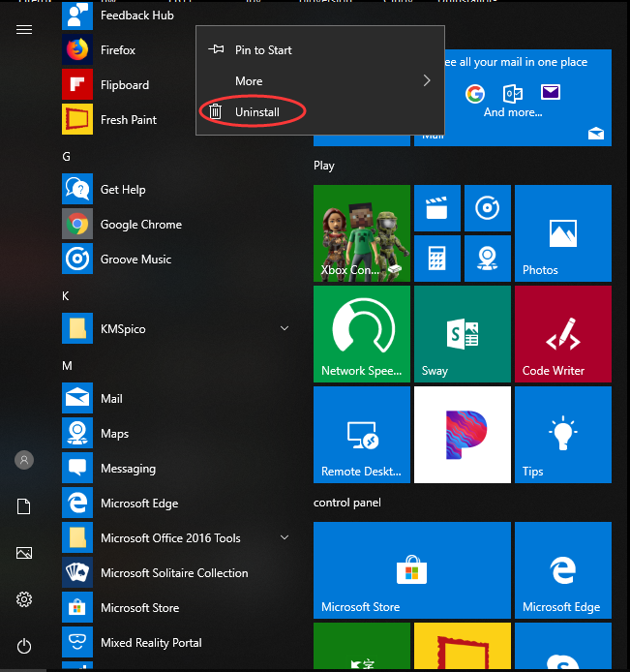Viewport: 630px width, 672px height.
Task: Open KMSpico folder entry
Action: point(175,328)
